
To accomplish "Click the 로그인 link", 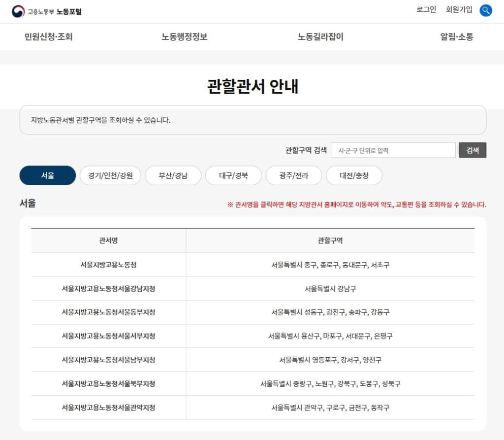I will tap(426, 9).
